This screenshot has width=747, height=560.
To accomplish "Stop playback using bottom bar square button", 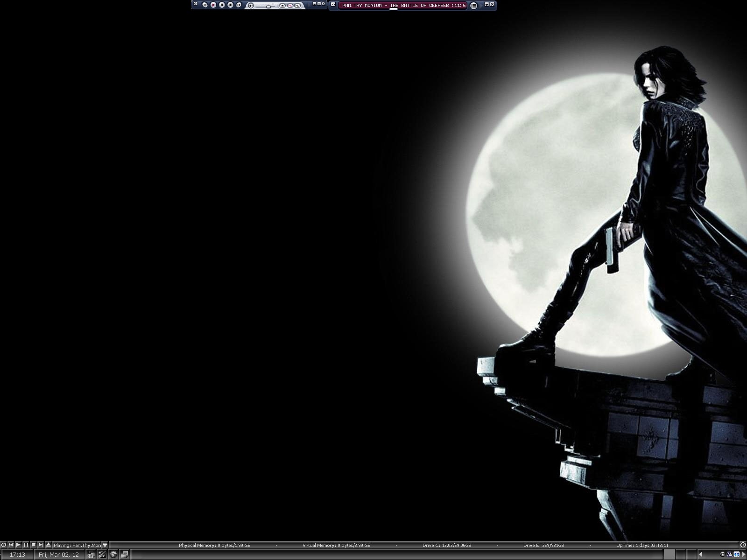I will coord(33,545).
